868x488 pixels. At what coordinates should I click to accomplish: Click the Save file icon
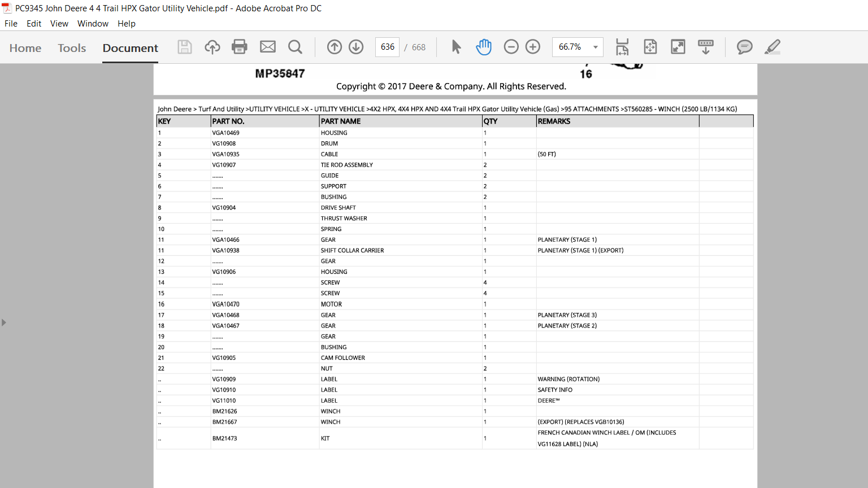(185, 47)
